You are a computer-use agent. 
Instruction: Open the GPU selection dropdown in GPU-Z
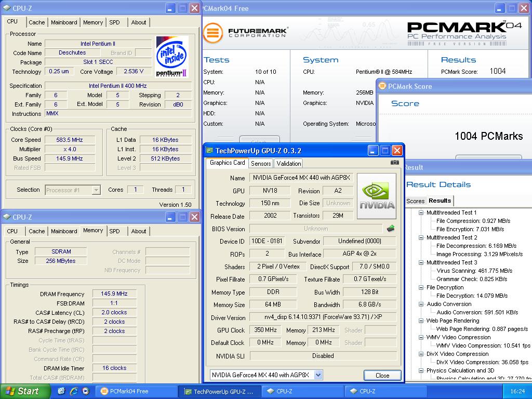coord(318,375)
